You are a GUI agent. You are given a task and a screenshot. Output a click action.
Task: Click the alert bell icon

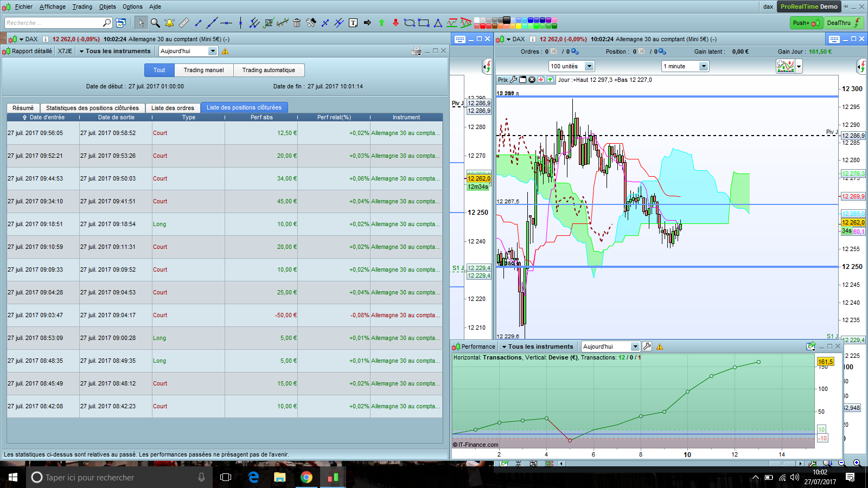tap(169, 23)
